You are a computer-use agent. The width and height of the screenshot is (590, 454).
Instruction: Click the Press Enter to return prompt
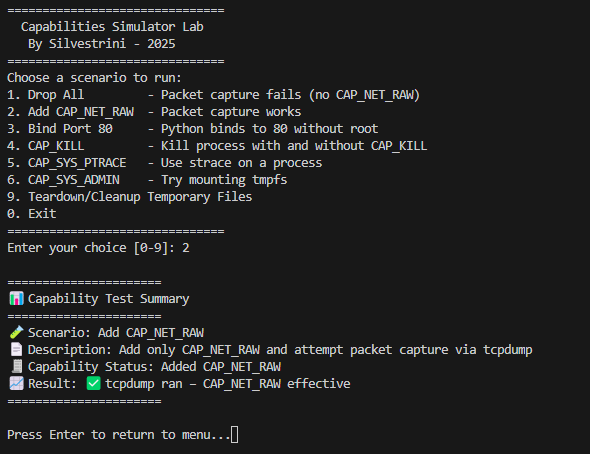tap(118, 435)
